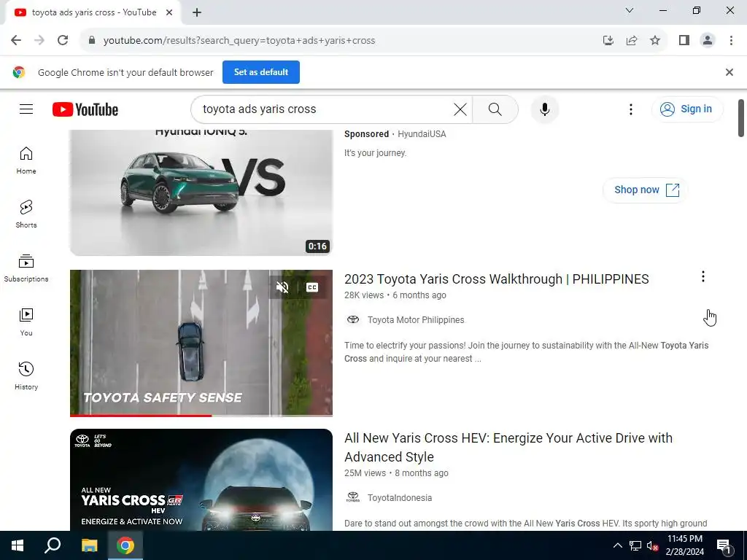Screen dimensions: 747x560
Task: Open YouTube settings three-dot menu near Sign in
Action: tap(631, 109)
